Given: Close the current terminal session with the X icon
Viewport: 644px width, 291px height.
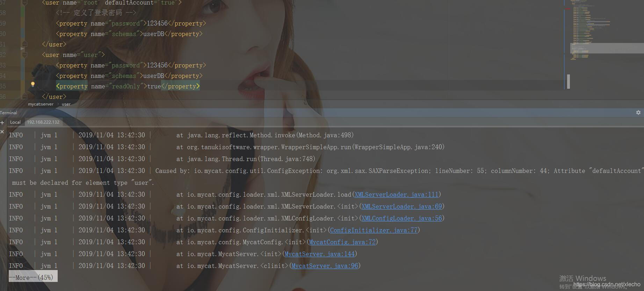Looking at the screenshot, I should pos(2,132).
